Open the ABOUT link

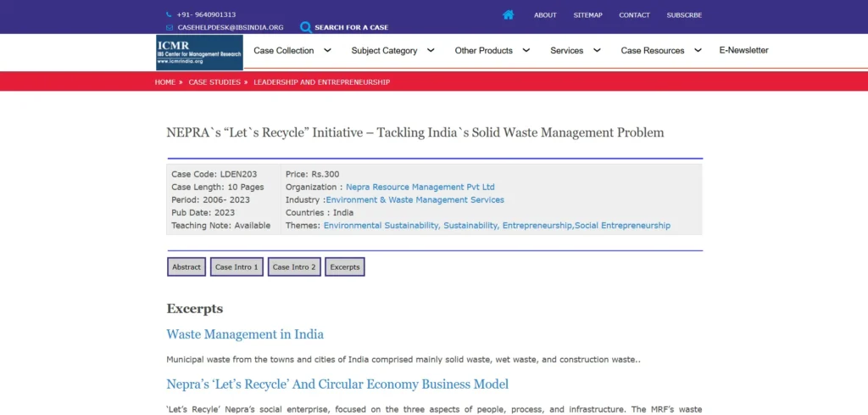545,15
